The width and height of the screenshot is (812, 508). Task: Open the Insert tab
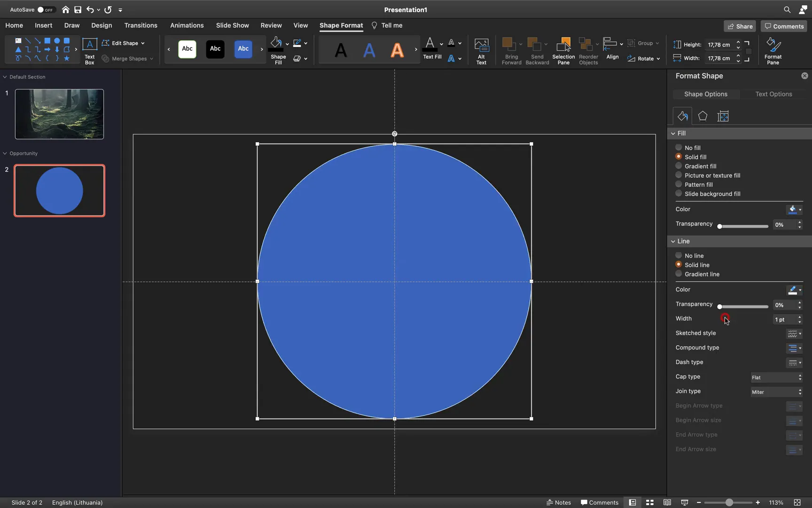43,25
